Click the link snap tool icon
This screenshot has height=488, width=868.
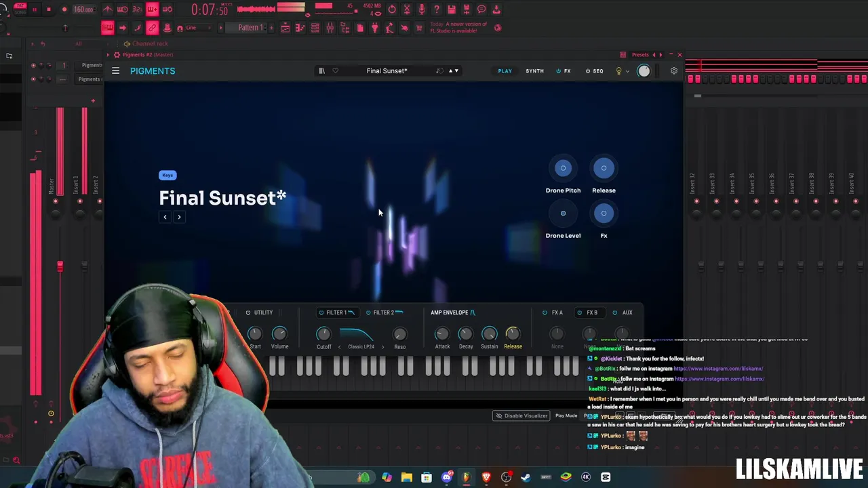click(x=152, y=28)
